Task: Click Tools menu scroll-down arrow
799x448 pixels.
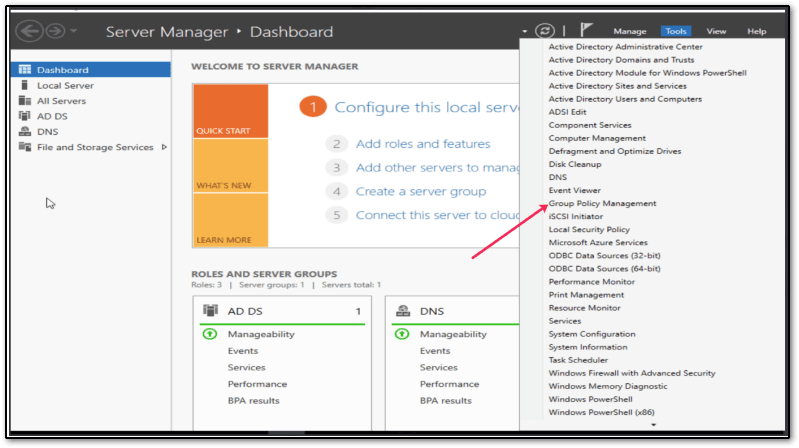Action: 653,425
